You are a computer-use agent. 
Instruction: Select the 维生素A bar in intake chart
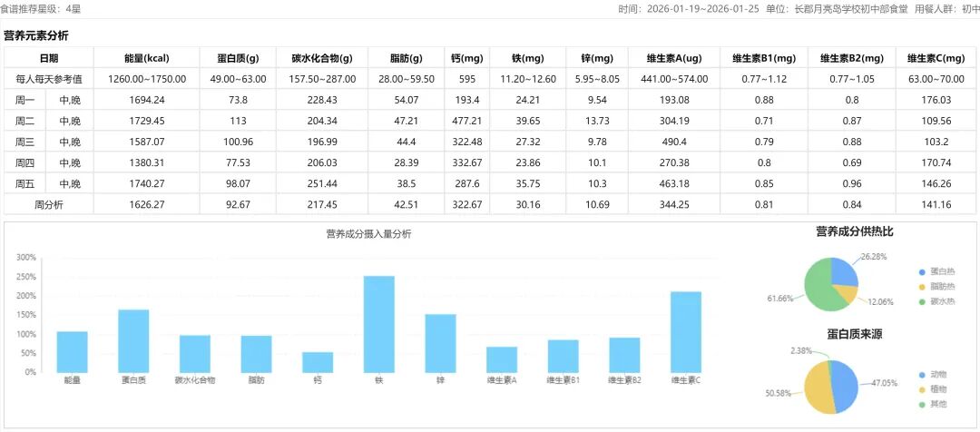click(502, 358)
